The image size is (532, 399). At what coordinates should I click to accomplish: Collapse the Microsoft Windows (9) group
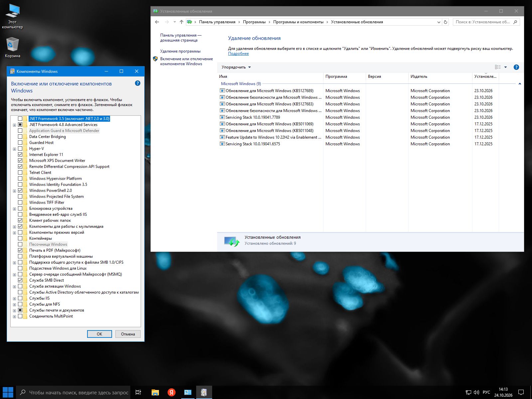[x=520, y=84]
